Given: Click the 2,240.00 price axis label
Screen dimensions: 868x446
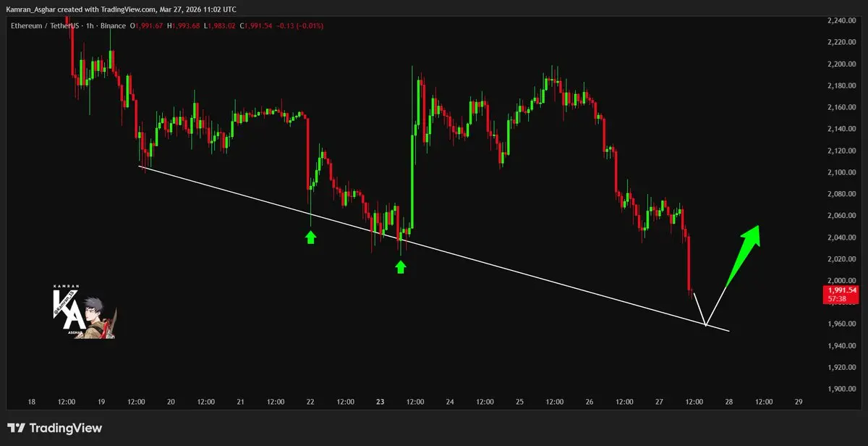Looking at the screenshot, I should (841, 20).
